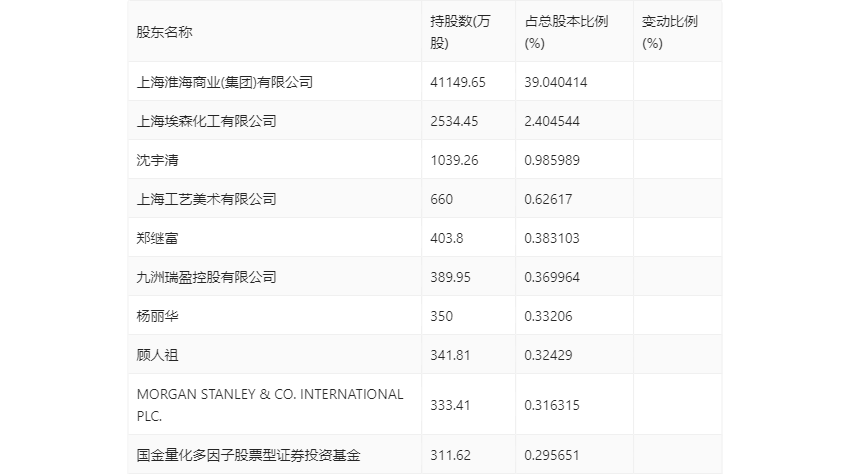Click the percentage 0.985989
The width and height of the screenshot is (850, 474).
552,160
